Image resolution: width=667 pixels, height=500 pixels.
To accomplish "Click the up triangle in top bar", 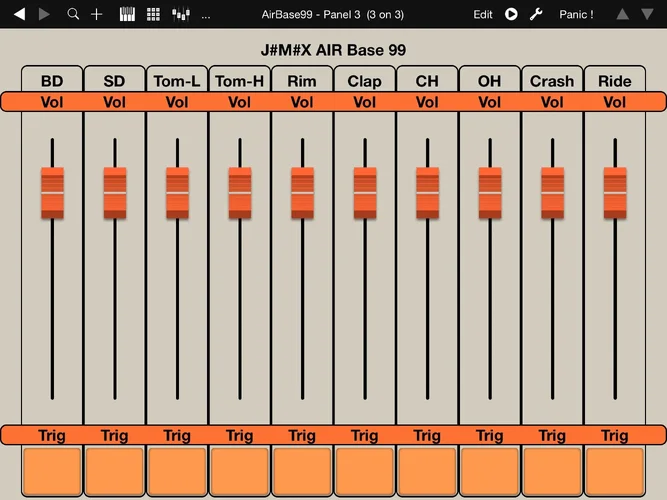I will [x=622, y=14].
